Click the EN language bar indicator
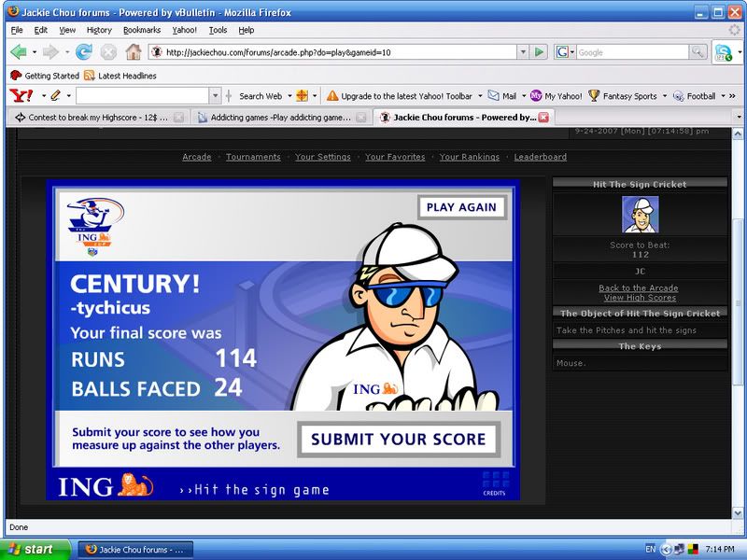The image size is (747, 560). point(650,549)
